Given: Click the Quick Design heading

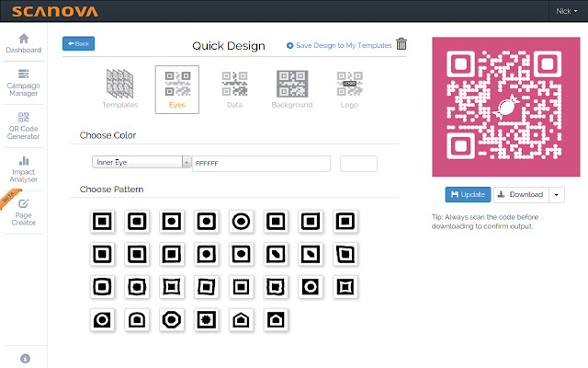Looking at the screenshot, I should click(x=229, y=46).
